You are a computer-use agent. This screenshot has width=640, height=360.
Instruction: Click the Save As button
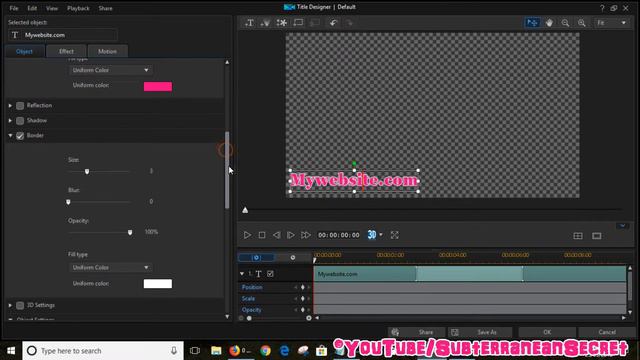click(x=480, y=332)
